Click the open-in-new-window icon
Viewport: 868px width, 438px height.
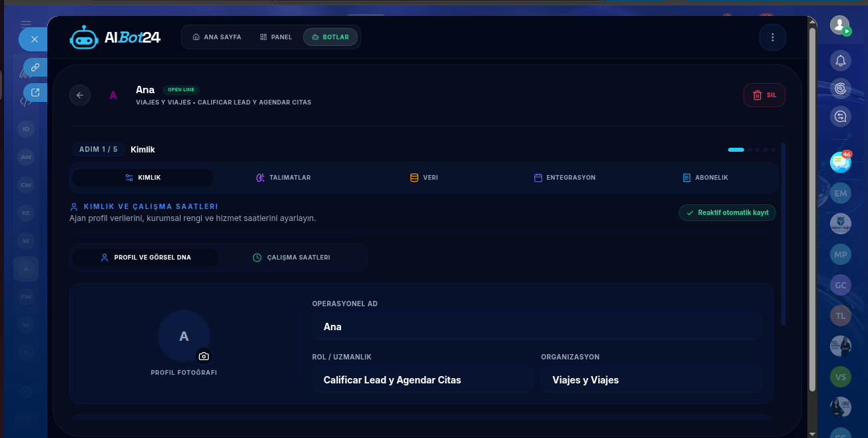[35, 93]
